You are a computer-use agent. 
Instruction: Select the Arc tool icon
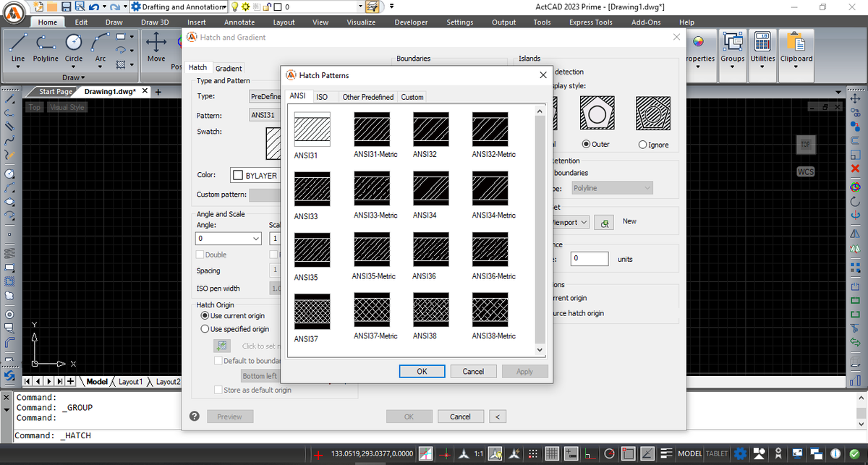100,43
